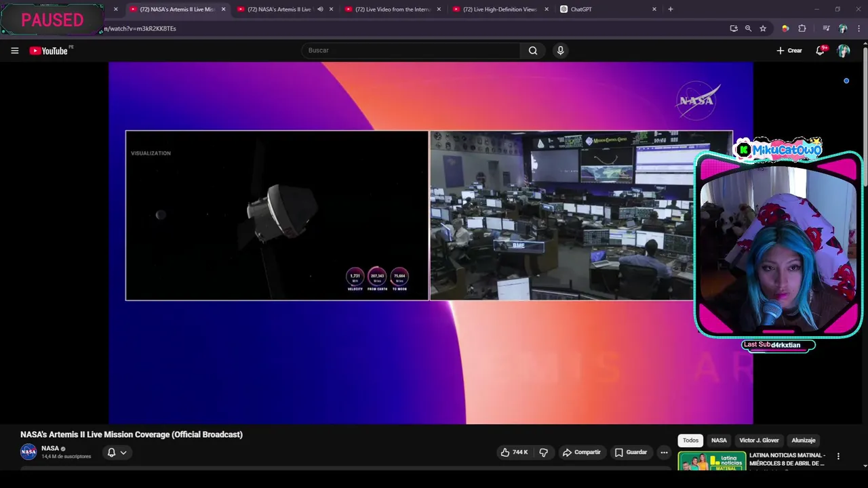Switch to Live High-Definition Views tab

[x=500, y=9]
